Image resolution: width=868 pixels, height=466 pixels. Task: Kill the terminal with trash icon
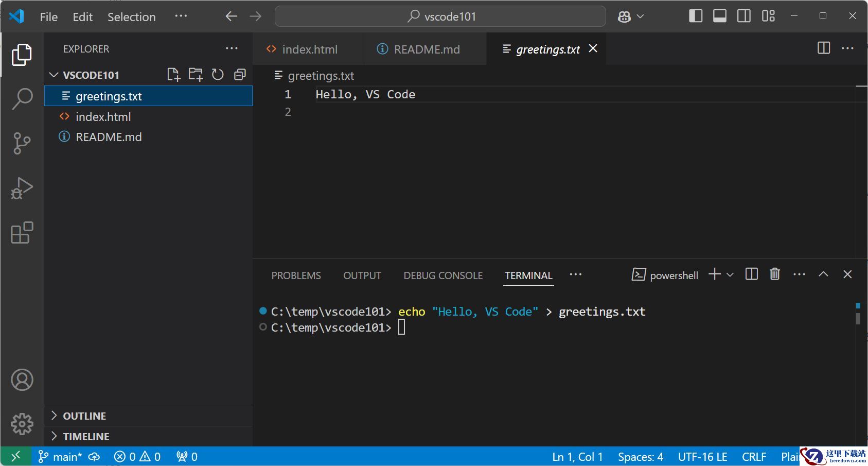[x=775, y=274]
